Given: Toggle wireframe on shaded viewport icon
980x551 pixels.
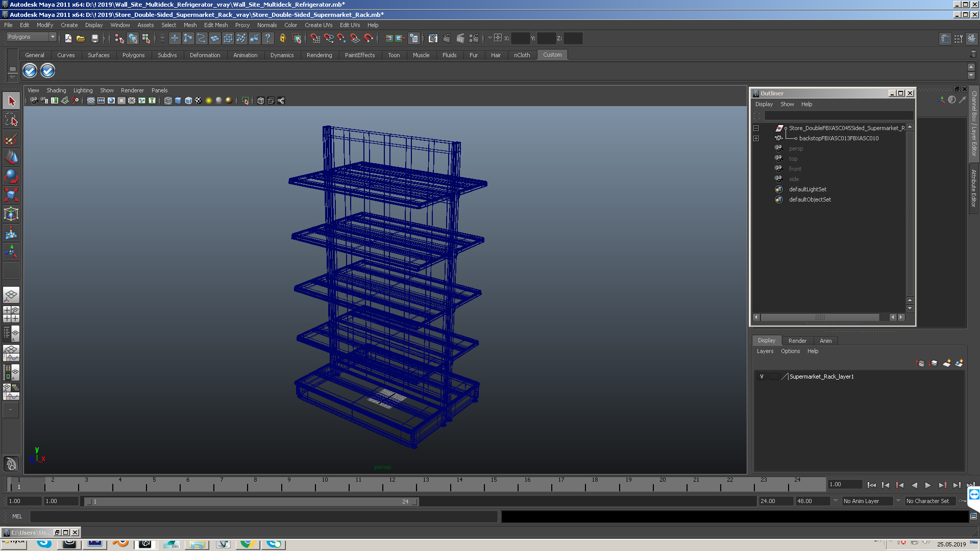Looking at the screenshot, I should click(188, 101).
